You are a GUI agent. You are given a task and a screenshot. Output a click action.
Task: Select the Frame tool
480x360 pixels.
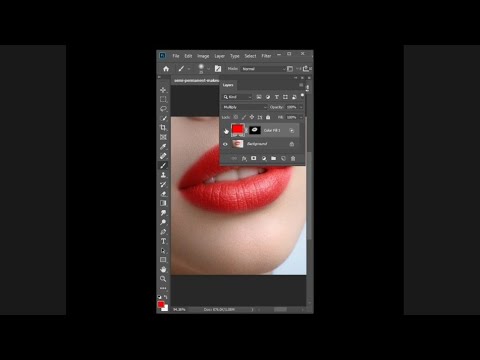click(x=163, y=137)
